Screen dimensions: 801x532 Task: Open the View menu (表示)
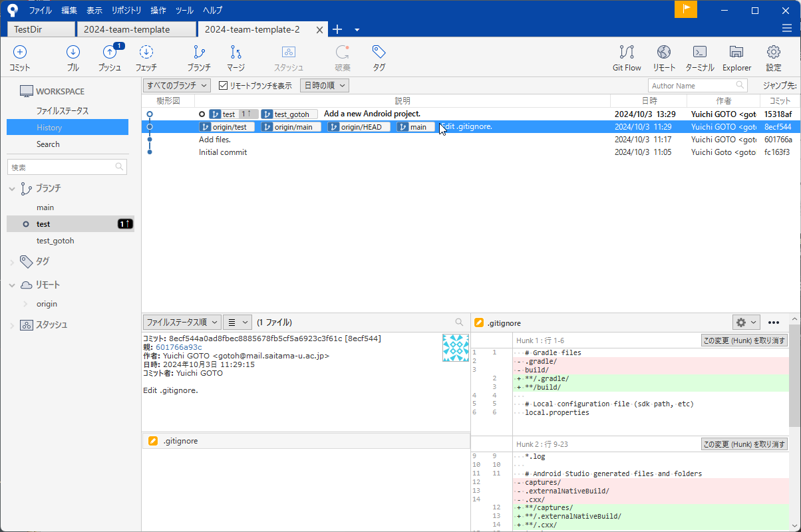click(94, 10)
